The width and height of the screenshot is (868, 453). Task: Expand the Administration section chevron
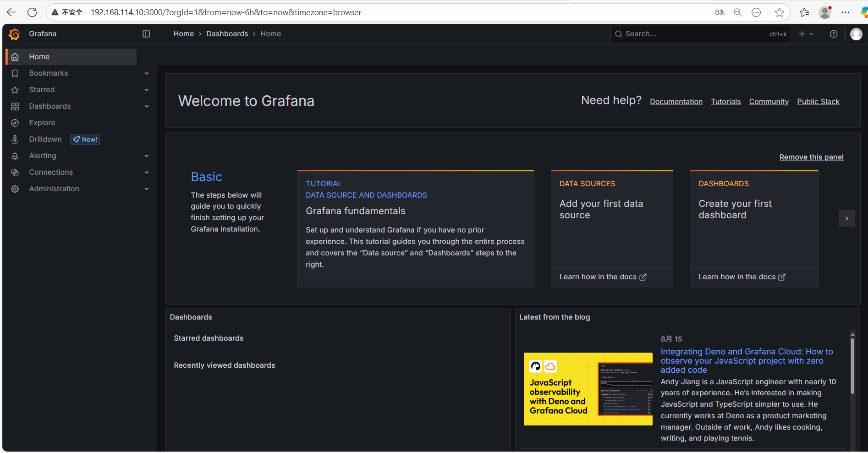[147, 189]
